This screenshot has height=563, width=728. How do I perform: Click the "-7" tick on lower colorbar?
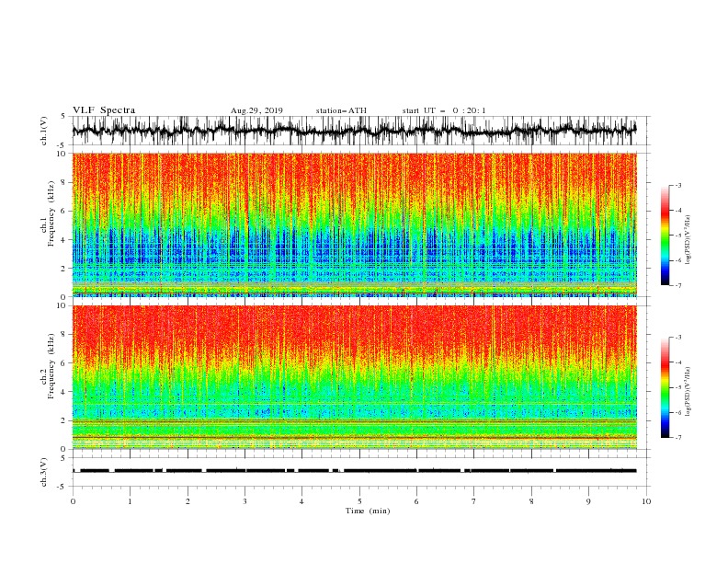point(678,438)
